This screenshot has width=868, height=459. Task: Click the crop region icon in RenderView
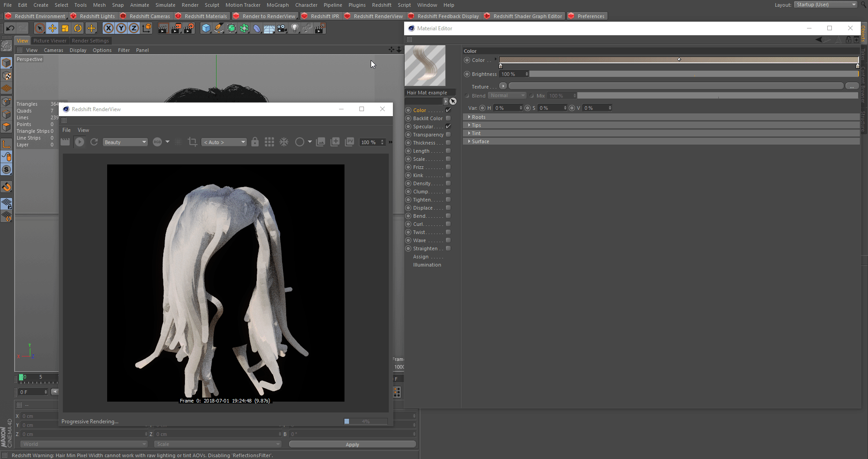point(192,142)
